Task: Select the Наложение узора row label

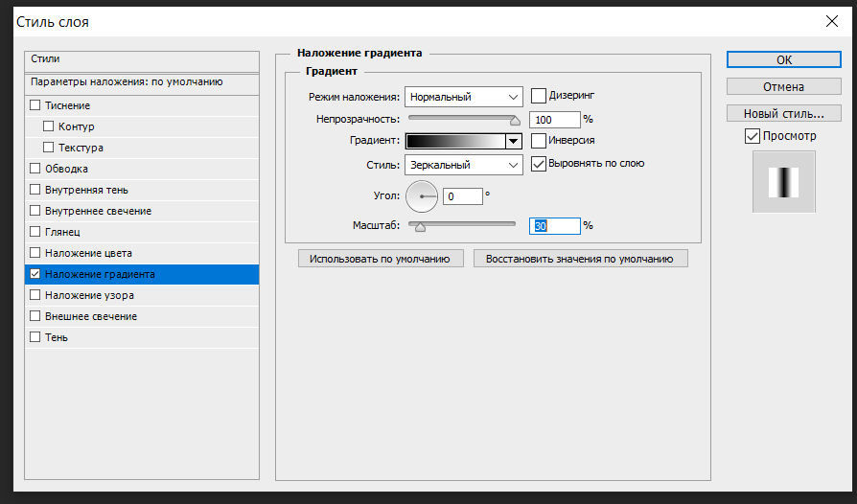Action: pos(89,295)
